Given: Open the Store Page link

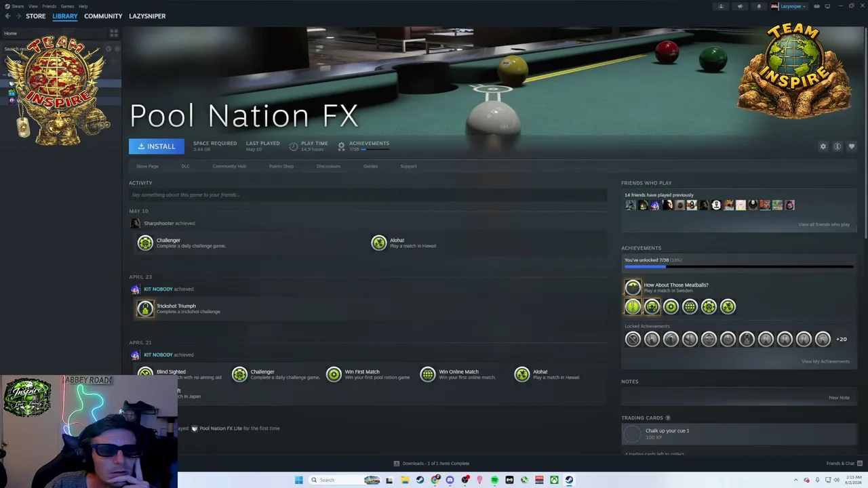Looking at the screenshot, I should (147, 166).
